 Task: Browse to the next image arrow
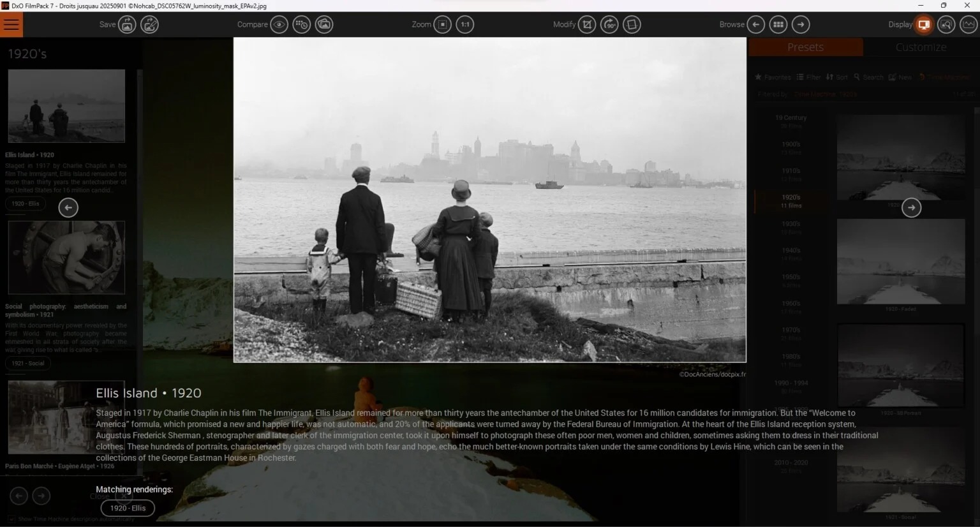click(x=801, y=25)
